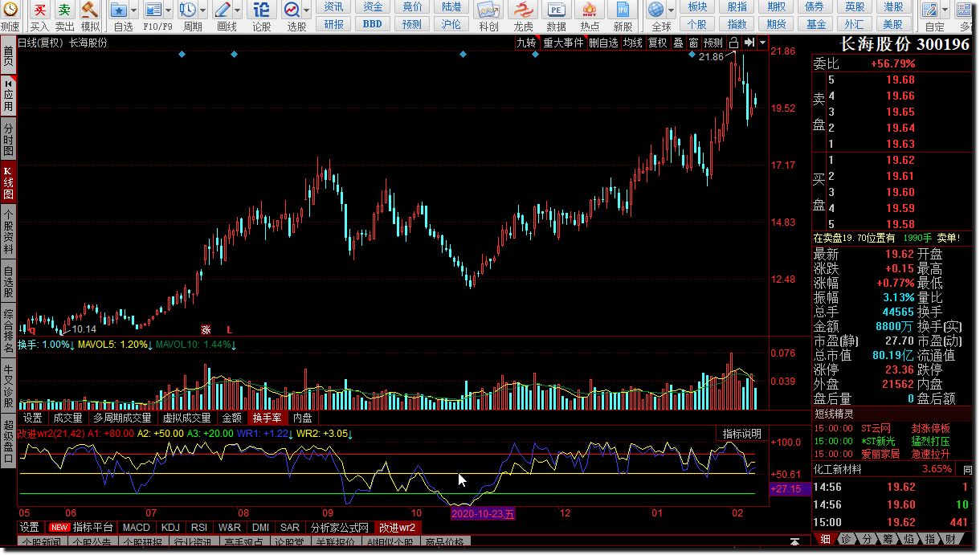Open the 全球 global markets globe icon

point(656,10)
